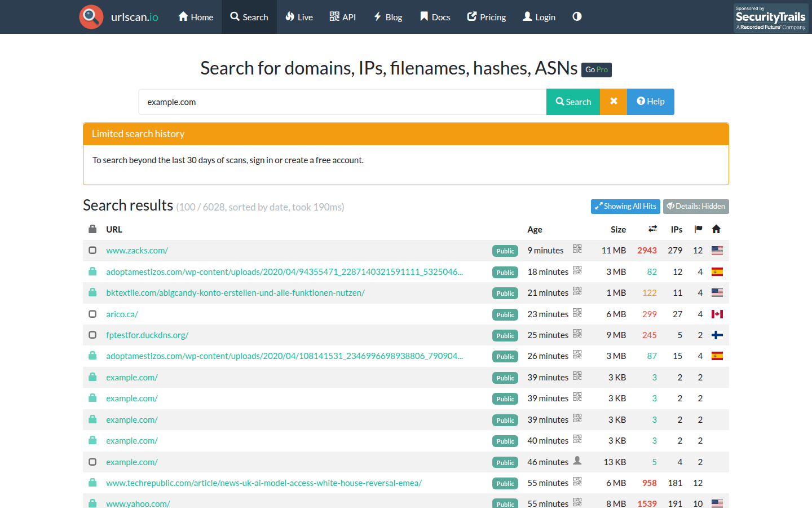Screen dimensions: 812x508
Task: Click the green Search button
Action: (x=573, y=102)
